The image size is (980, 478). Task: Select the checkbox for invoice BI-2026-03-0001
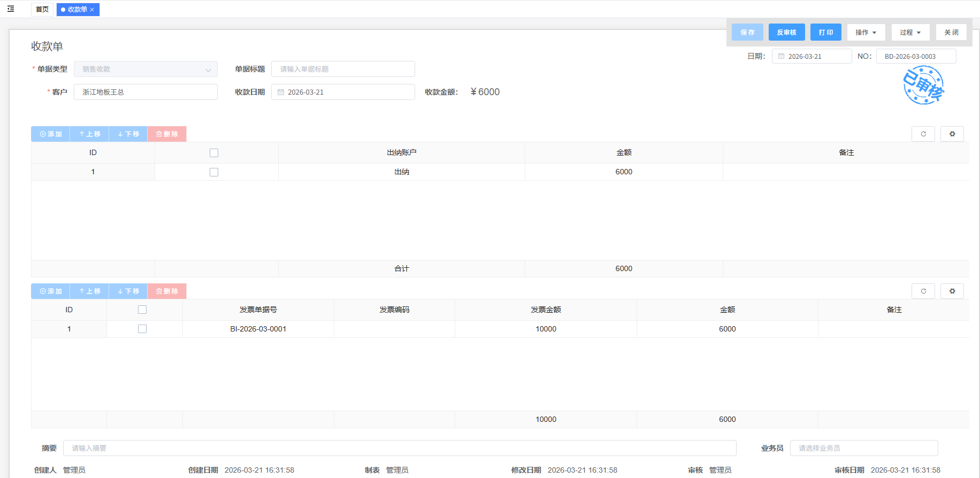click(x=142, y=329)
